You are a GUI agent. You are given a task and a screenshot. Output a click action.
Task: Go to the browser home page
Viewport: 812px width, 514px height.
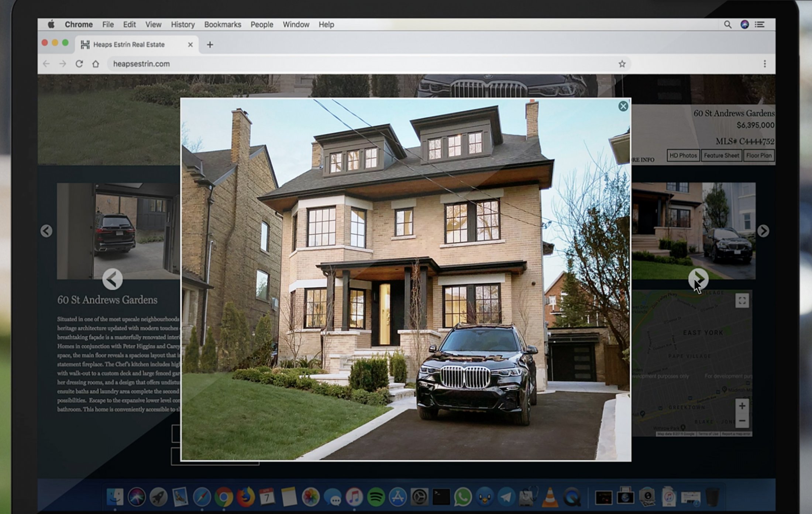(x=96, y=64)
